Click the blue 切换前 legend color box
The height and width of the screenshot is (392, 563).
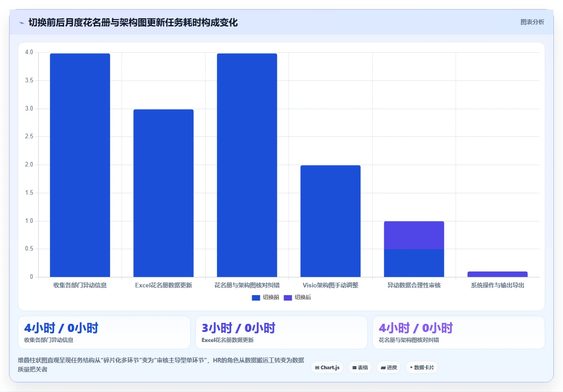[256, 297]
